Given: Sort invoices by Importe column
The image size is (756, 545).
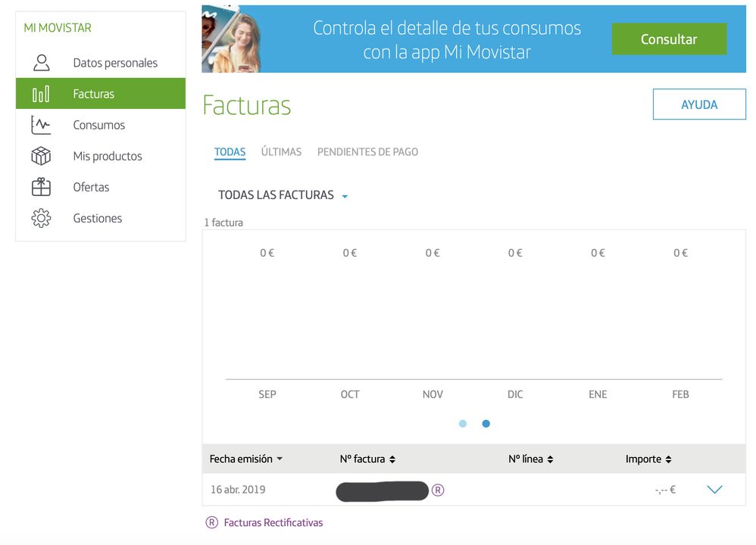Looking at the screenshot, I should (x=648, y=459).
